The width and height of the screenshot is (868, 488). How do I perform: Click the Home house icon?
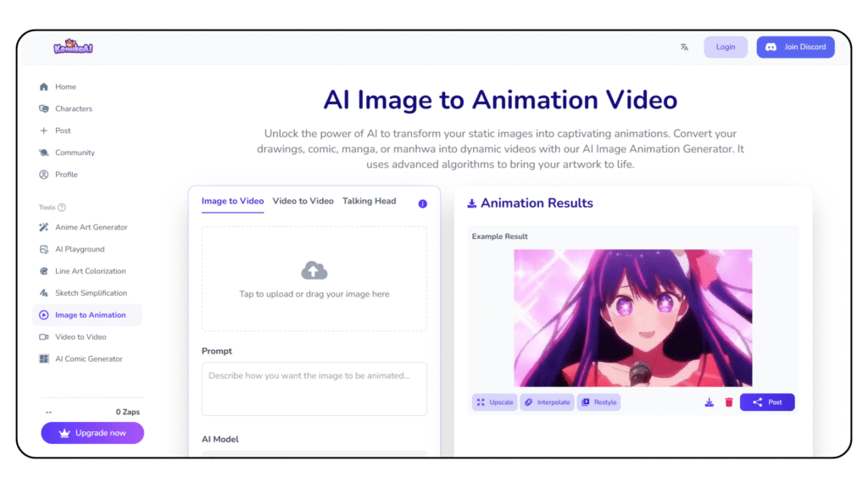[44, 87]
